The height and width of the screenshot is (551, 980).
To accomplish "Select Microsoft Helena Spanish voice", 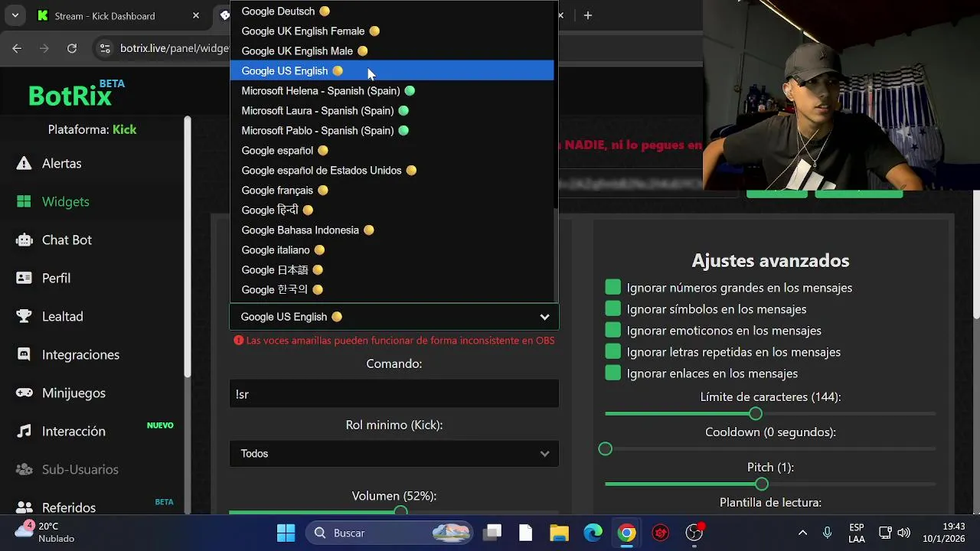I will coord(391,91).
